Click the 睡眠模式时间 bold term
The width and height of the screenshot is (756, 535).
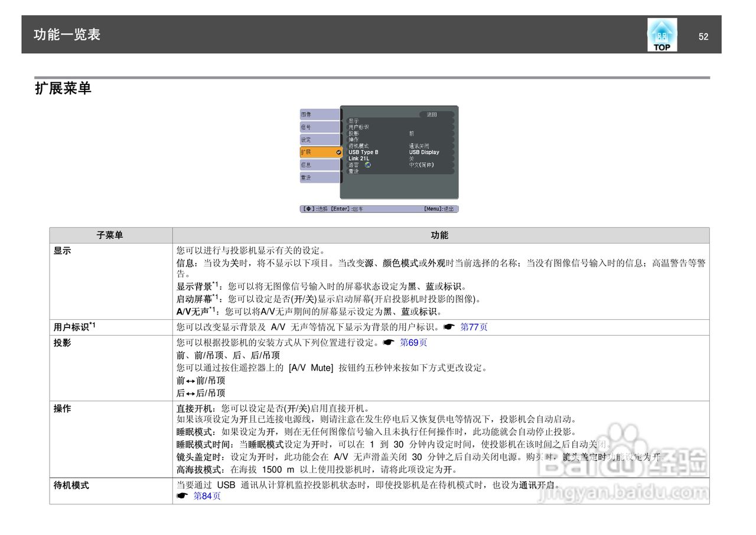[203, 444]
